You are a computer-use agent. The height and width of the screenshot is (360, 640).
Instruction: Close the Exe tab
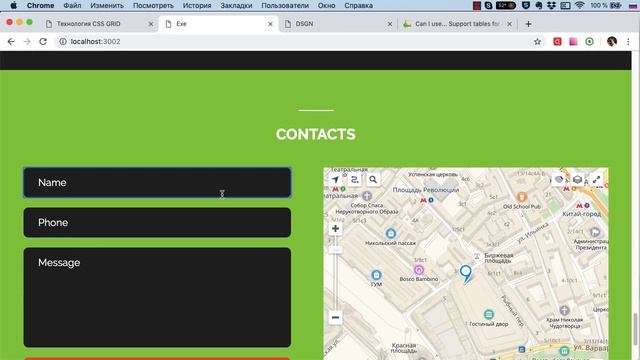point(270,24)
